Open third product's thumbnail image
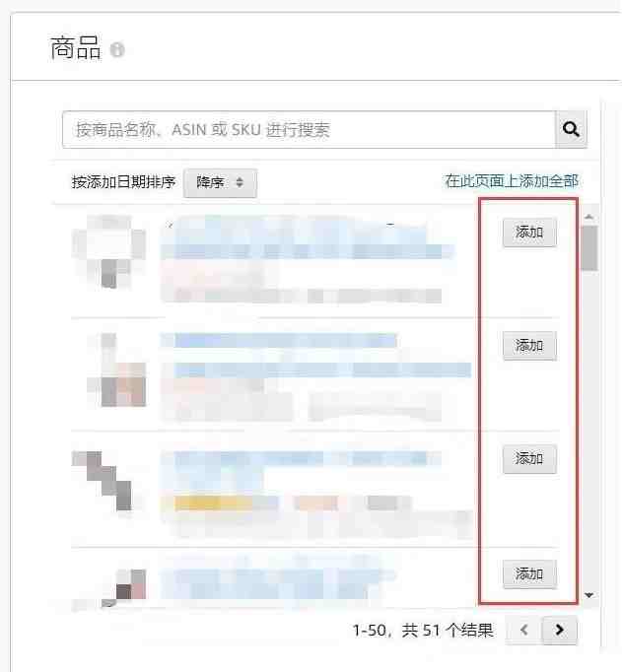 (x=102, y=481)
